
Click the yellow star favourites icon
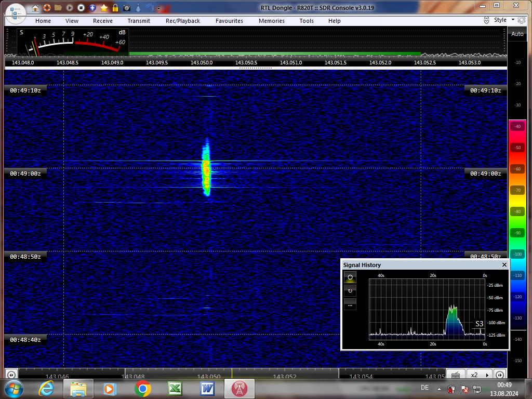[104, 7]
